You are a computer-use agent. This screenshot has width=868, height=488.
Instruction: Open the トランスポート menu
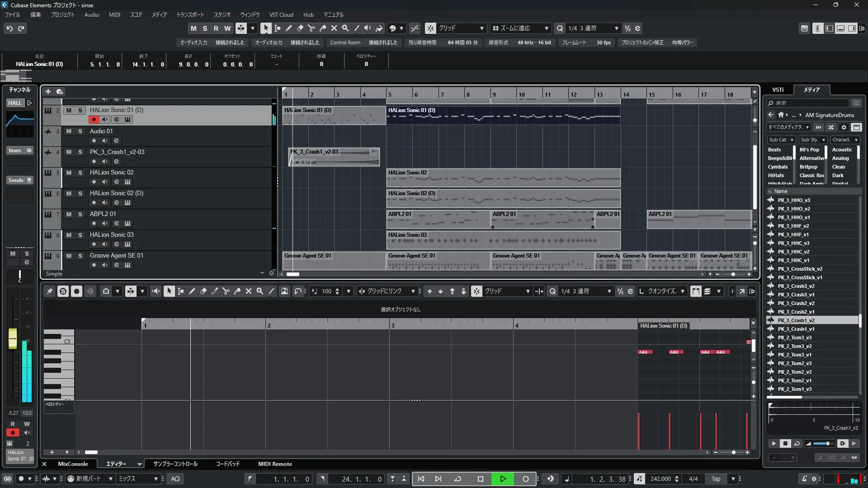190,14
